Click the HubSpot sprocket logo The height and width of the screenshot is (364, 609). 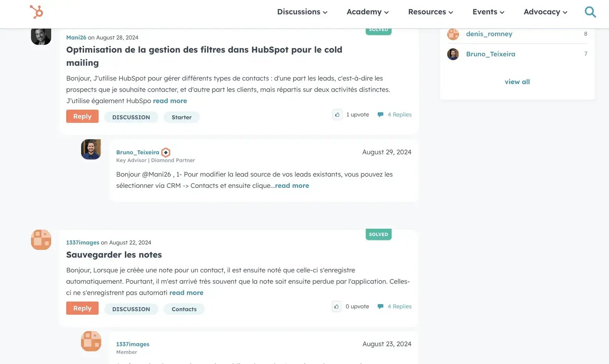[36, 12]
